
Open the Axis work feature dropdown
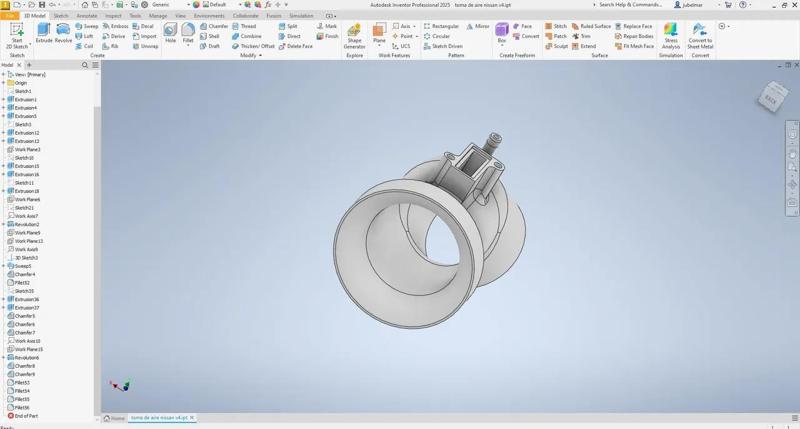(x=414, y=26)
